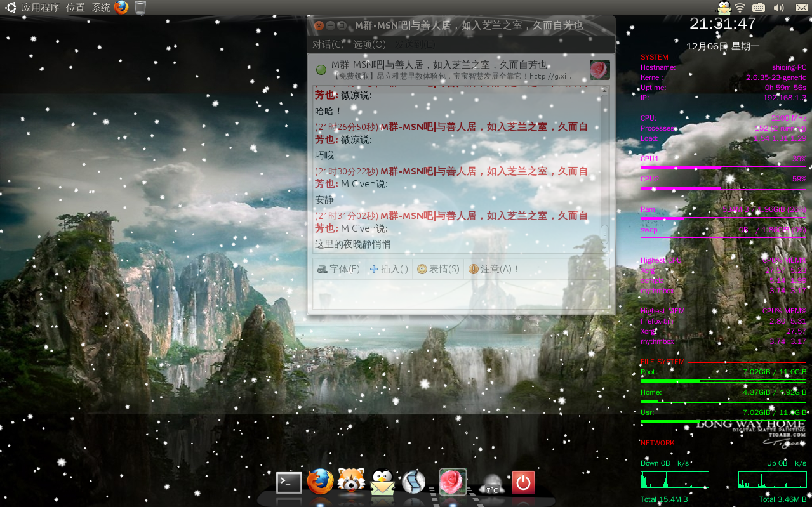Screen dimensions: 812x507
Task: Open the red panda app in dock
Action: [x=350, y=482]
